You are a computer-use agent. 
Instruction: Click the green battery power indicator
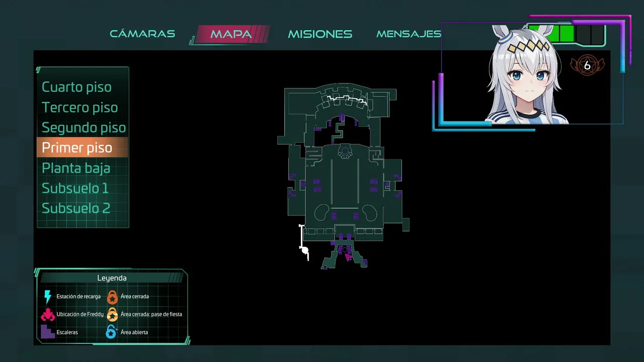(566, 34)
